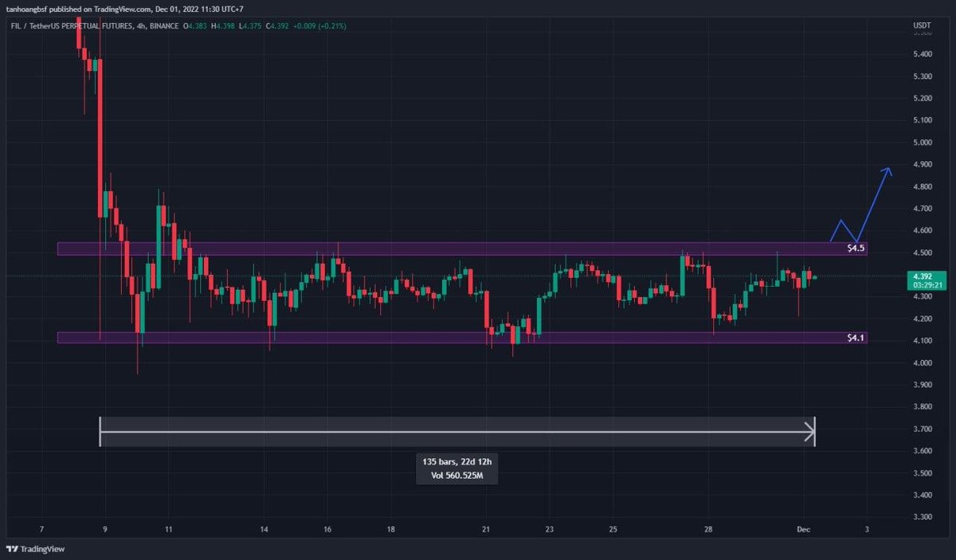Click the 4.700 price axis label
This screenshot has height=560, width=956.
point(923,209)
